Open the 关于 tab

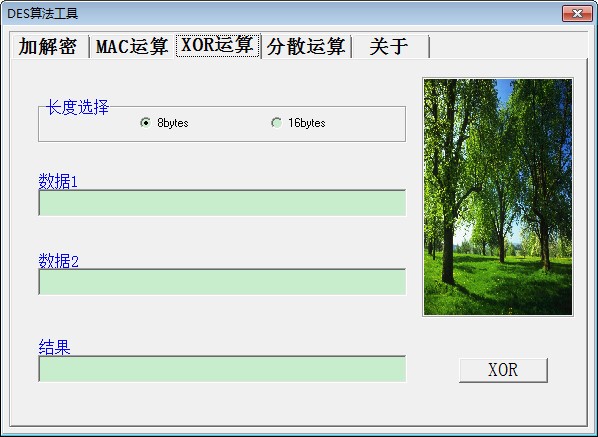click(390, 47)
